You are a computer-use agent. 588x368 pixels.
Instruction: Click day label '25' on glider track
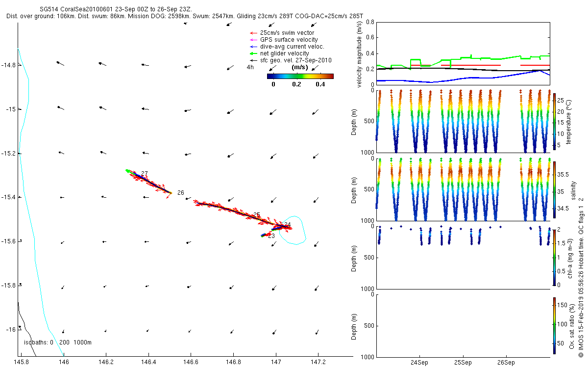[x=257, y=214]
